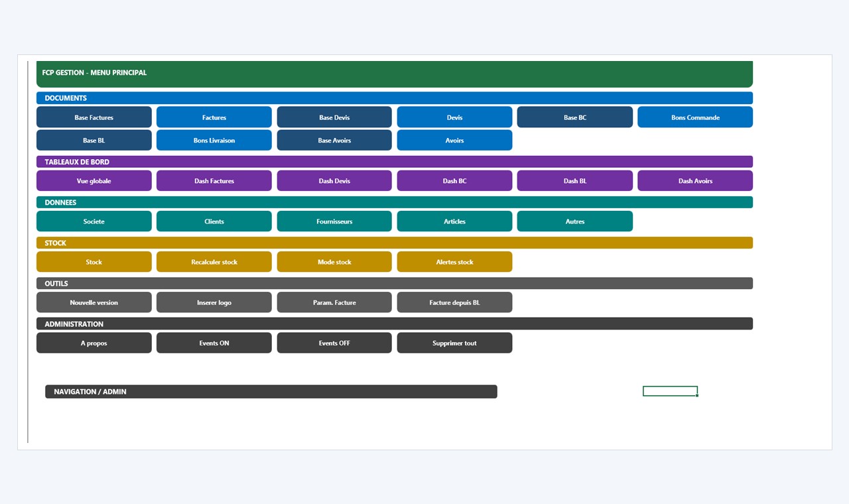Screen dimensions: 849x504
Task: Open the A propos dialog
Action: (94, 343)
